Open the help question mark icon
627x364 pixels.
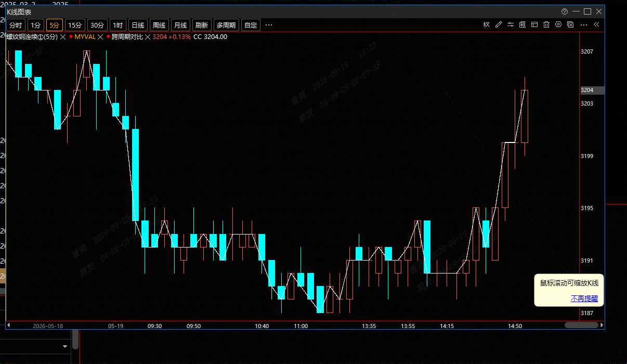click(565, 11)
